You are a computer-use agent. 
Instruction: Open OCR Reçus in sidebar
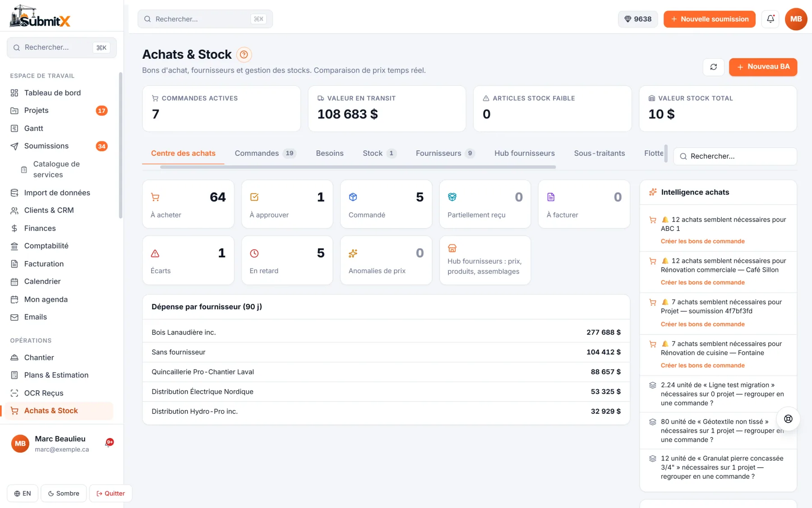pos(59,393)
